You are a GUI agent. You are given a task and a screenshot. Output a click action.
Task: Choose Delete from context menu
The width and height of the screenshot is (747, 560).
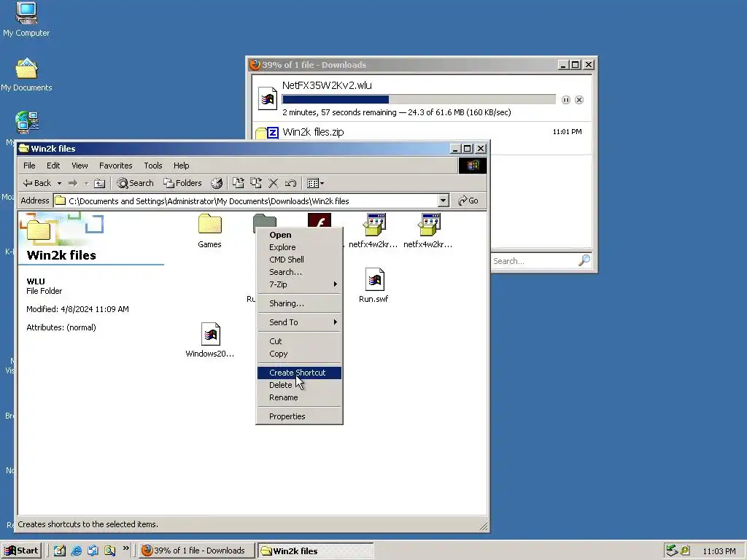(x=299, y=385)
